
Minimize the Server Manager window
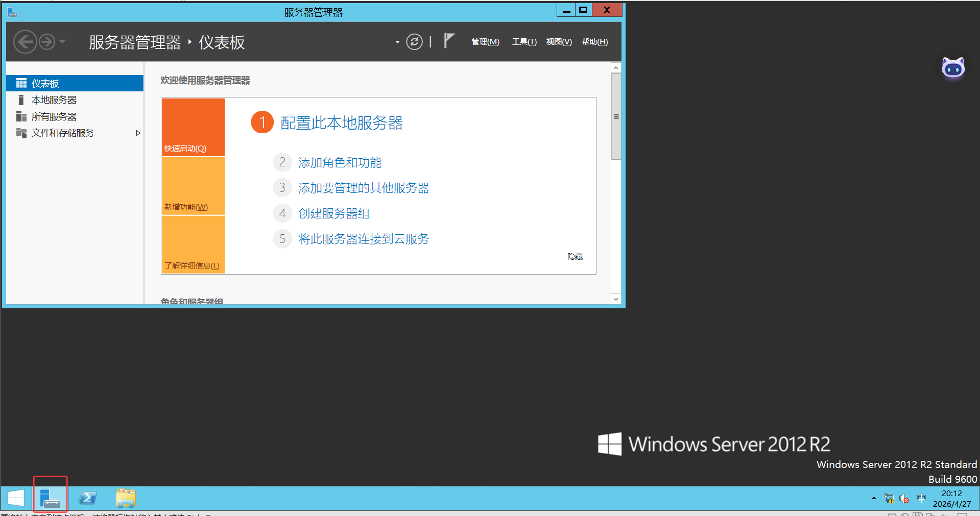point(566,10)
